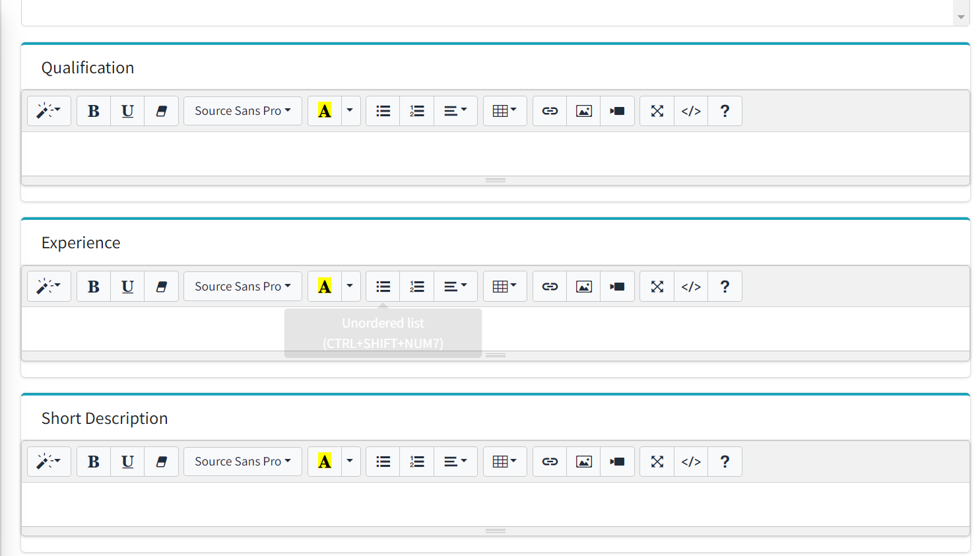Open the magic wand style menu in Experience
Viewport: 980px width, 556px height.
(x=49, y=287)
